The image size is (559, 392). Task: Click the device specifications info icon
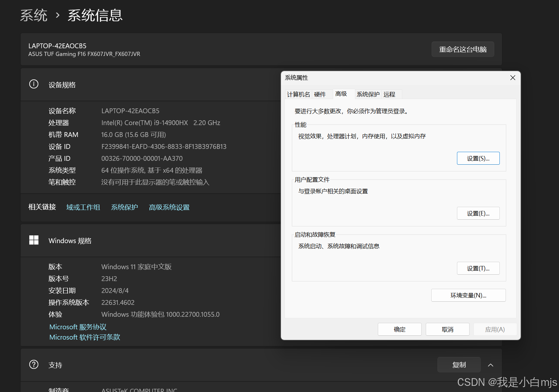coord(34,84)
